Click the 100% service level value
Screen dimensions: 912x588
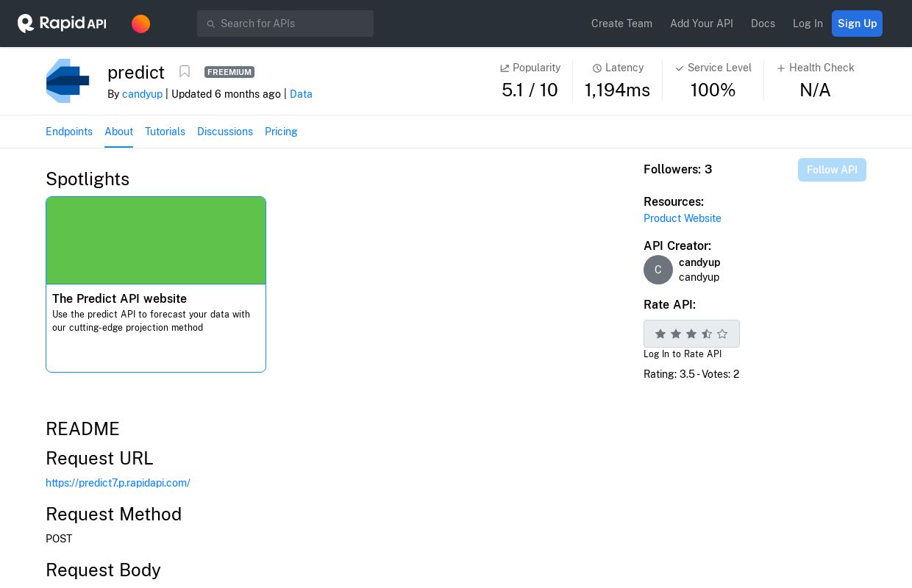(x=713, y=90)
